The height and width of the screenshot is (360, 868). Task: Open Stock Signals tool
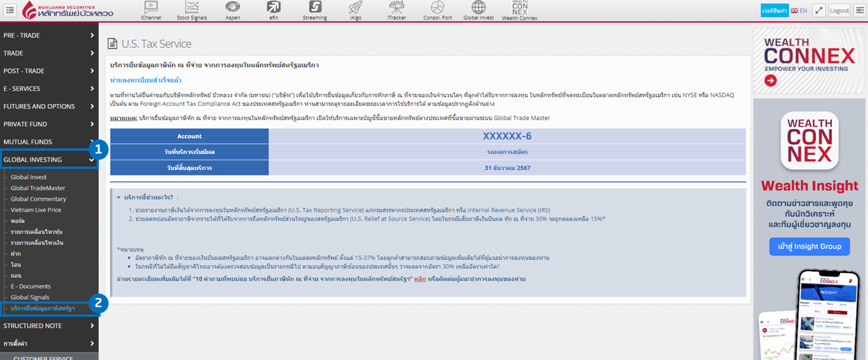tap(192, 10)
